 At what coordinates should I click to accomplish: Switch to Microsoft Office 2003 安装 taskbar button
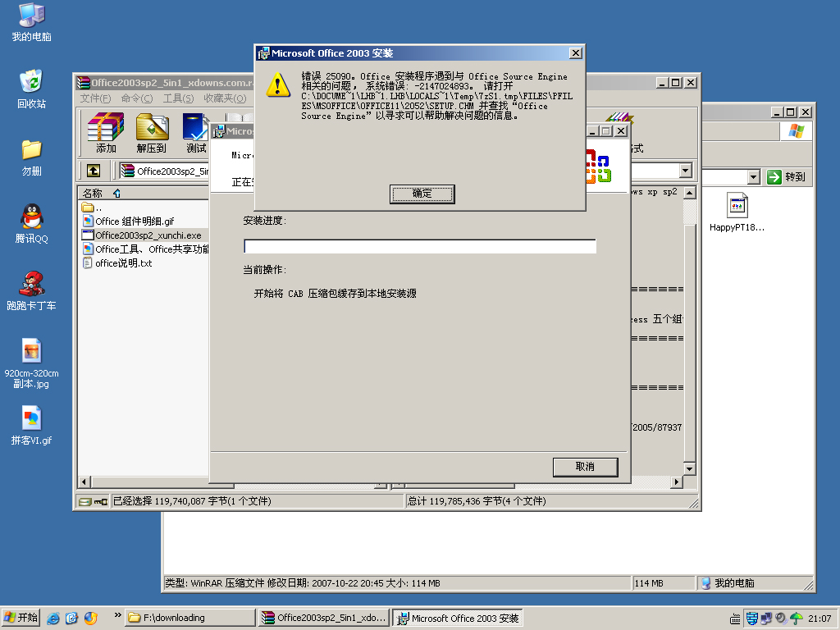tap(458, 618)
